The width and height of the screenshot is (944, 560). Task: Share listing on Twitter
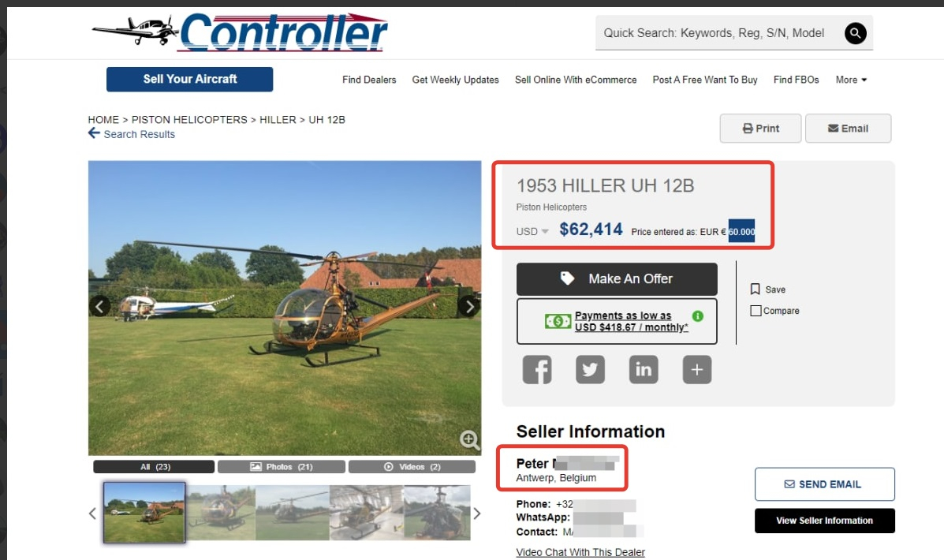click(590, 369)
